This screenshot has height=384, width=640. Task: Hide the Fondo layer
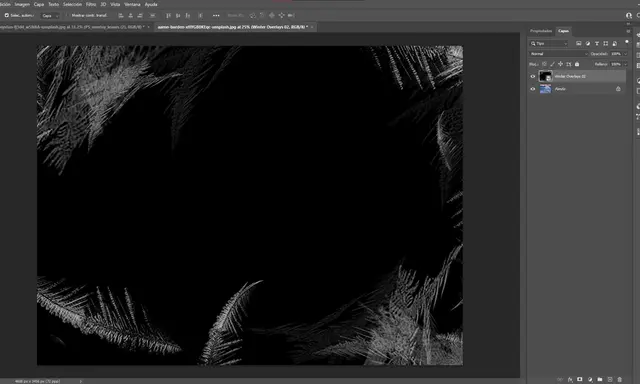533,89
